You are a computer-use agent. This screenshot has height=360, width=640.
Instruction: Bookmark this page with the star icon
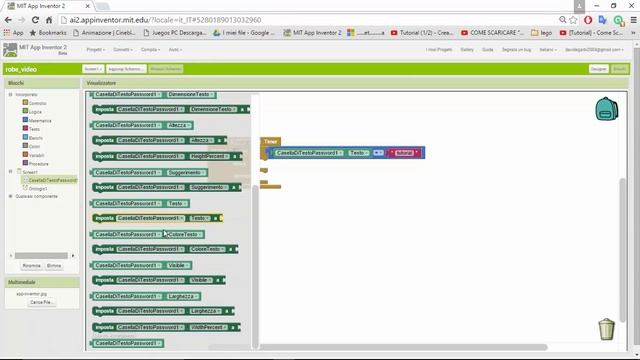pos(573,20)
